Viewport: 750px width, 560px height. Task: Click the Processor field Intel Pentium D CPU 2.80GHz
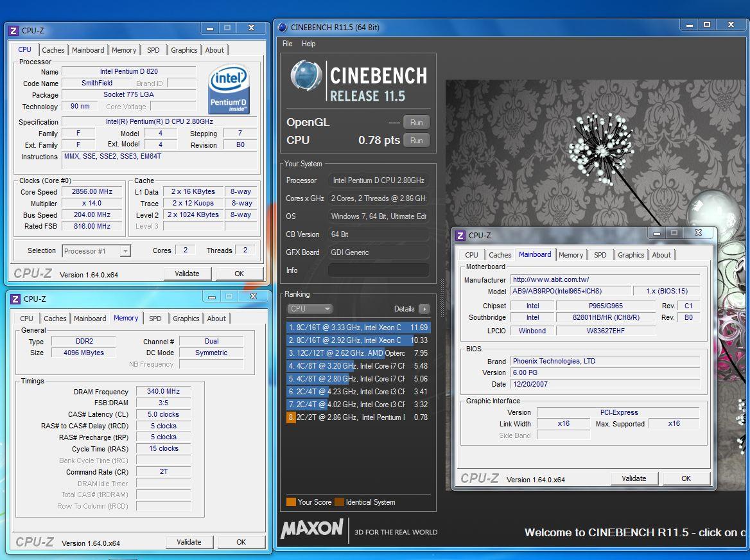coord(378,180)
